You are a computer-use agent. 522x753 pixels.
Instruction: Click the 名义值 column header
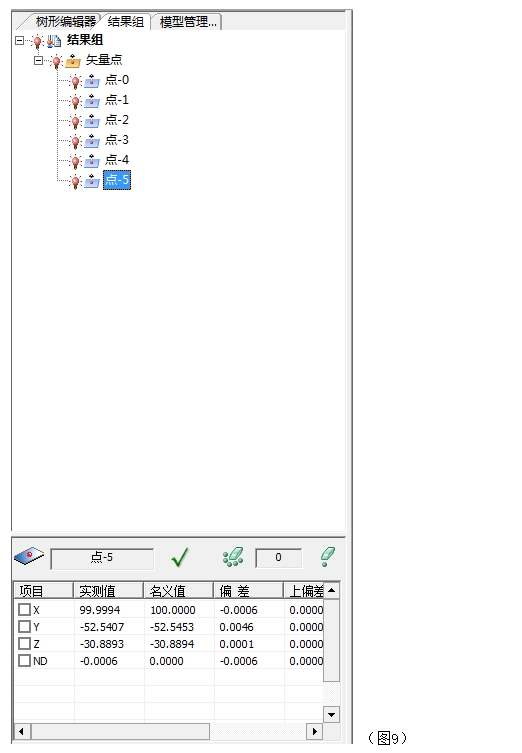click(x=179, y=591)
